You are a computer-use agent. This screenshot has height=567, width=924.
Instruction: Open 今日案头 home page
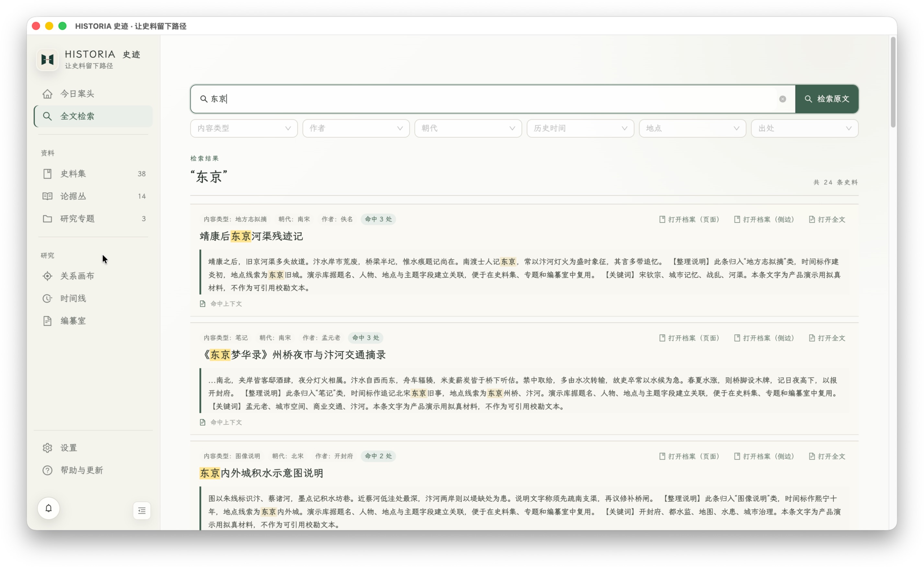coord(93,94)
